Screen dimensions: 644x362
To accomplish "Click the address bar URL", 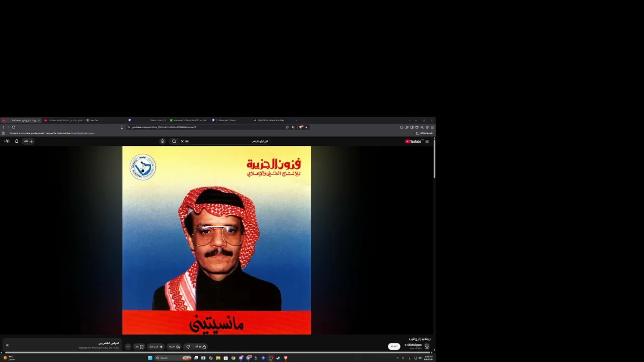I will 164,127.
